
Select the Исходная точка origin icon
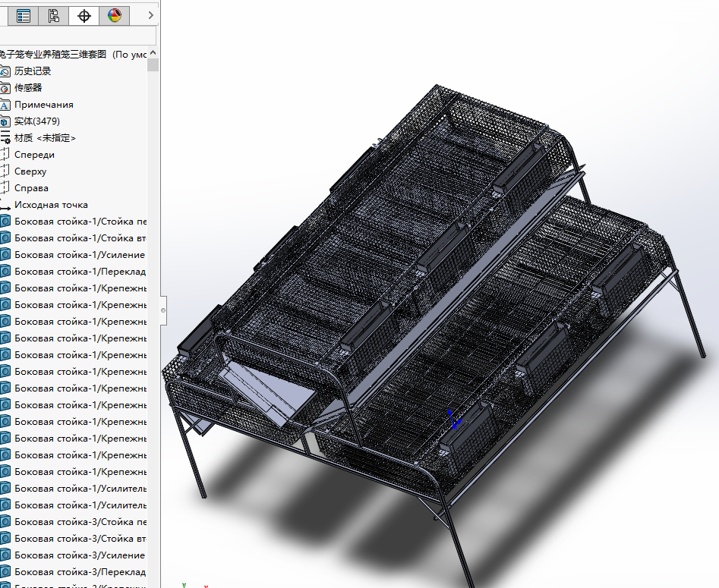[5, 206]
